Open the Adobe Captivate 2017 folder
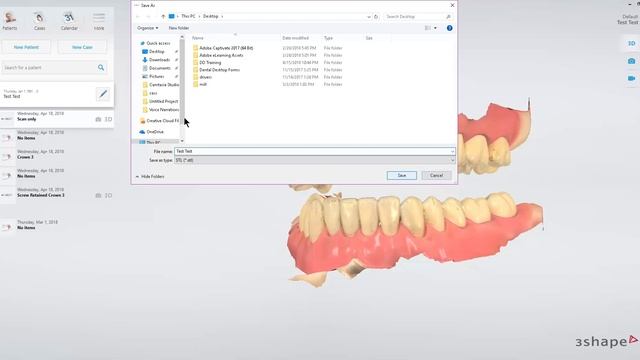 pyautogui.click(x=226, y=48)
